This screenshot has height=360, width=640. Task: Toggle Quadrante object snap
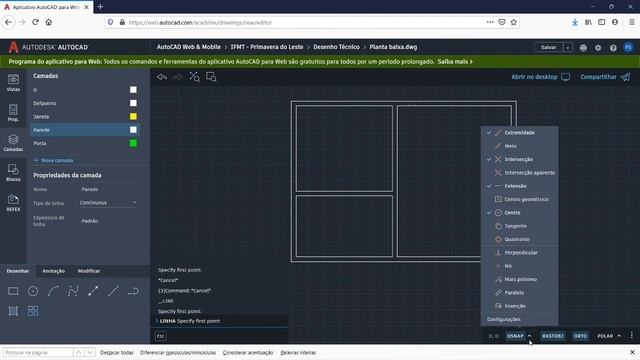[x=519, y=239]
